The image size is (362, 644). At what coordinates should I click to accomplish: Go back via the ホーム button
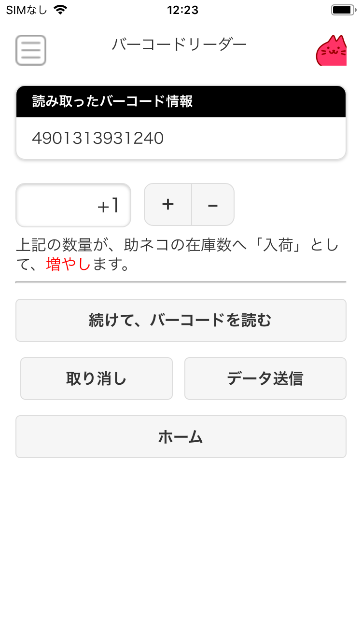[x=181, y=437]
